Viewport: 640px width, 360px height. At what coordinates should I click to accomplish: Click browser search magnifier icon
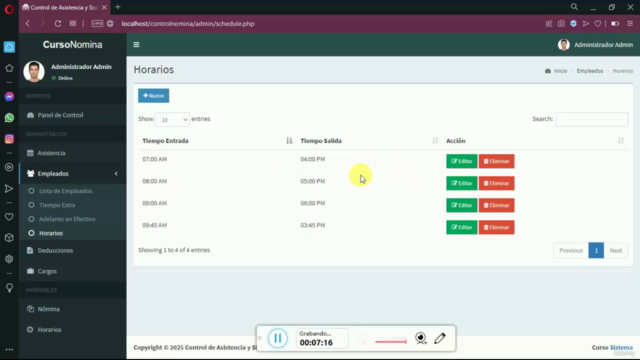(574, 7)
